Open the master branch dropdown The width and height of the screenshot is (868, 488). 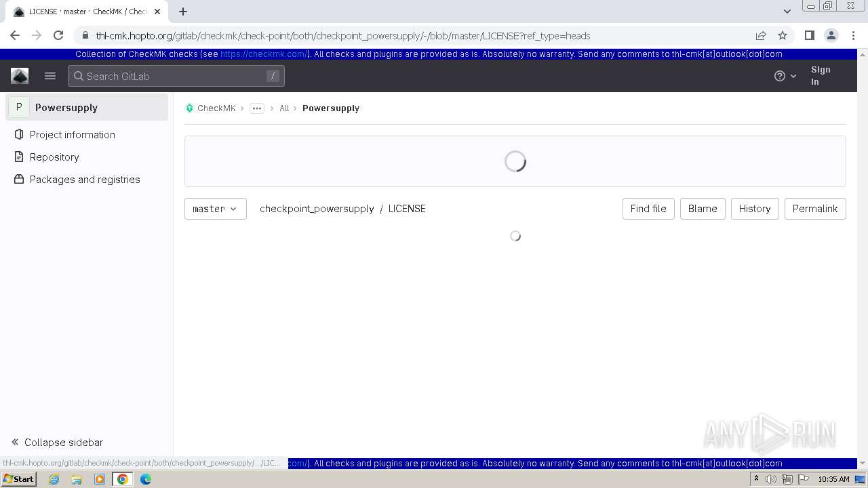coord(215,209)
